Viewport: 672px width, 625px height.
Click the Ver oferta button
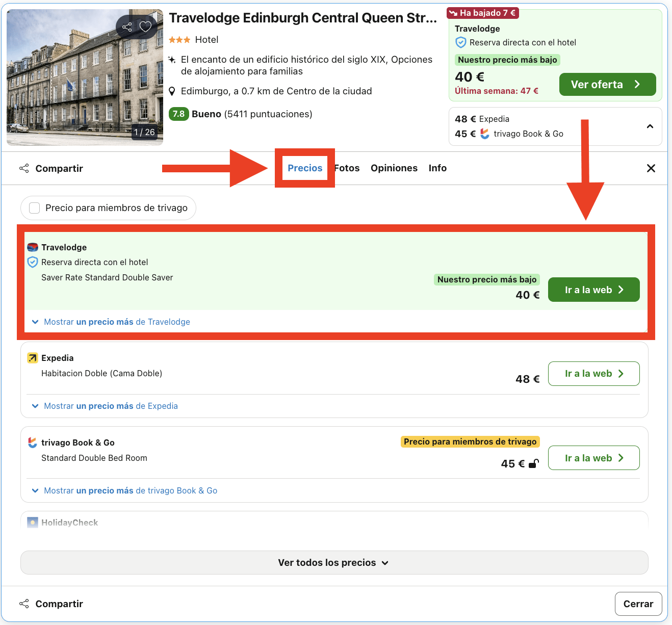point(607,84)
